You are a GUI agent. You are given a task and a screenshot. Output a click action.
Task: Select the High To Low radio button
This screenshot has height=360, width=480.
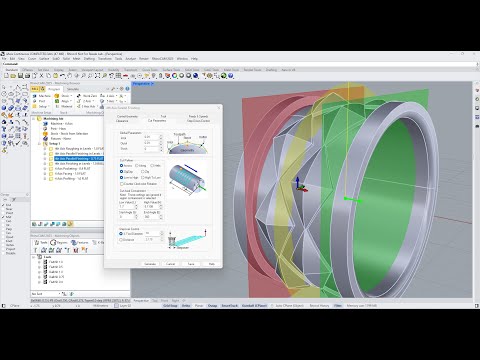point(143,178)
